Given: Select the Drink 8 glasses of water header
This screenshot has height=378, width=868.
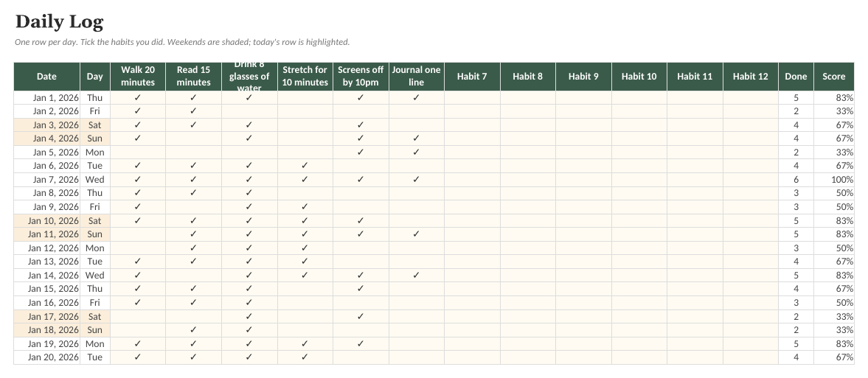Looking at the screenshot, I should [249, 77].
